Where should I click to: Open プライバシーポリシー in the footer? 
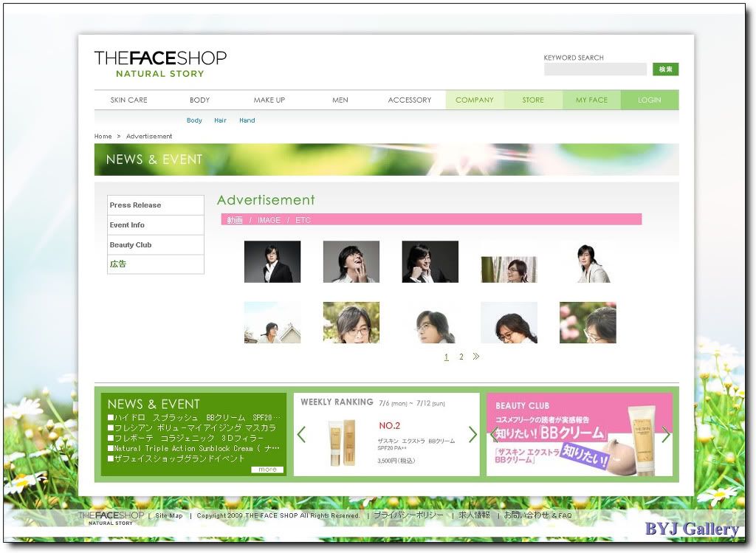pyautogui.click(x=408, y=515)
